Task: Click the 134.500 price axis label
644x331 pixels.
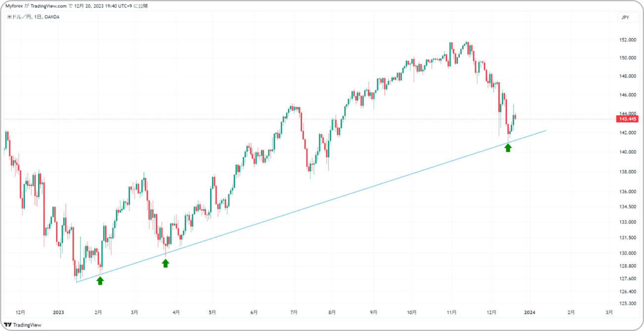Action: pos(627,207)
